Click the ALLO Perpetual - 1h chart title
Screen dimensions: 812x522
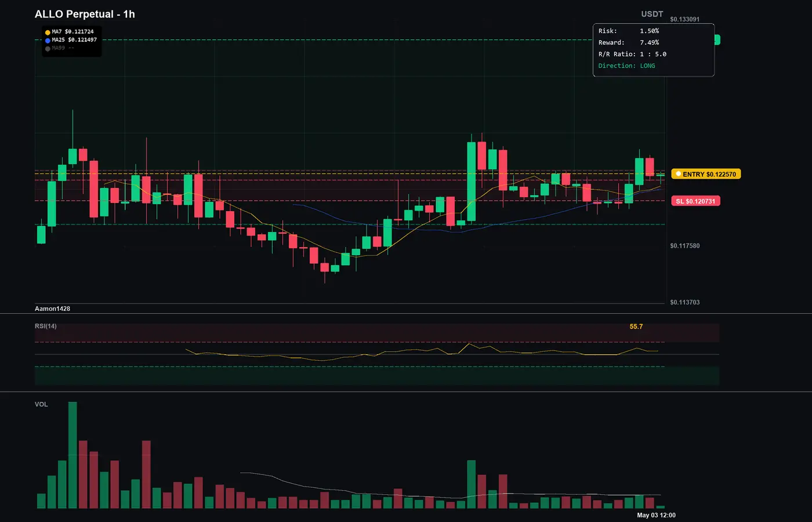(85, 14)
